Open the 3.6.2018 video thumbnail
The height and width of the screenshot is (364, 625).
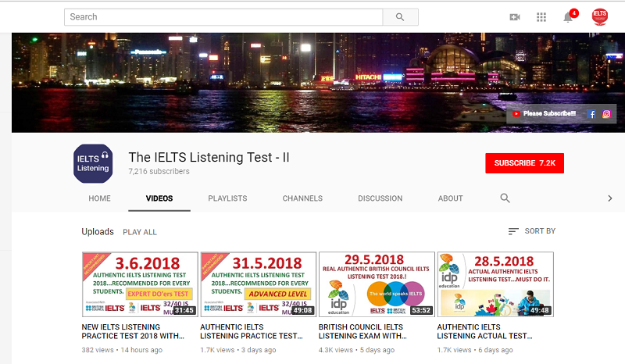coord(140,284)
